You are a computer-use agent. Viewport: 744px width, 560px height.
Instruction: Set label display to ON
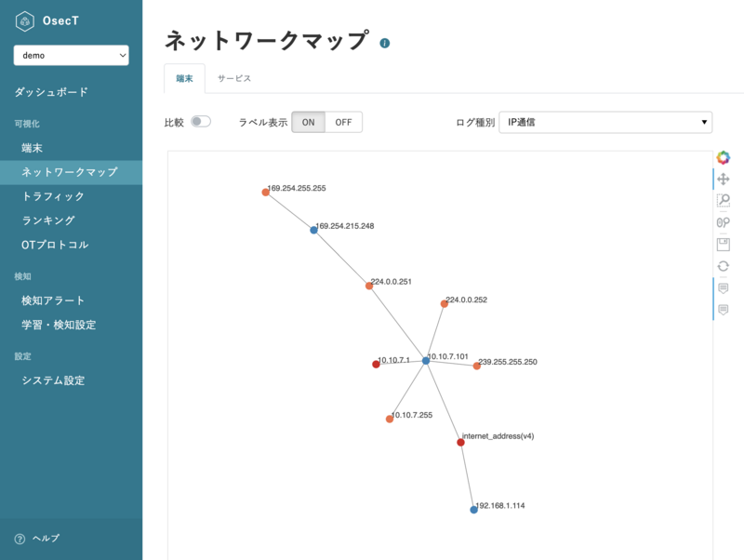coord(309,123)
